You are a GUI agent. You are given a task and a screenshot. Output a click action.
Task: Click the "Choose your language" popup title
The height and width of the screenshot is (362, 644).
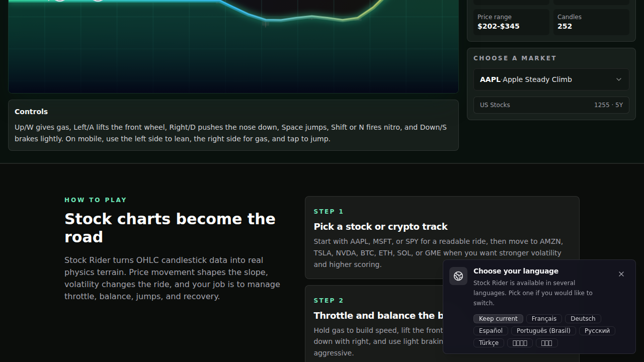516,271
